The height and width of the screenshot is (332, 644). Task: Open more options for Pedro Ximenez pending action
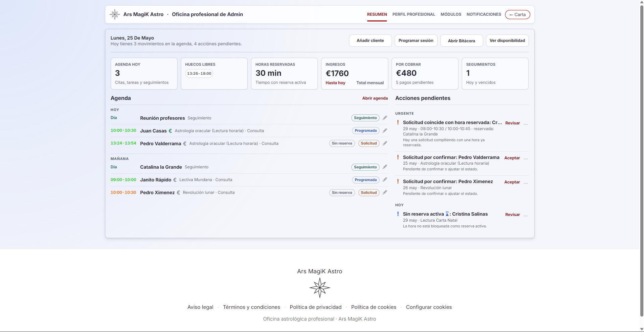pyautogui.click(x=526, y=183)
